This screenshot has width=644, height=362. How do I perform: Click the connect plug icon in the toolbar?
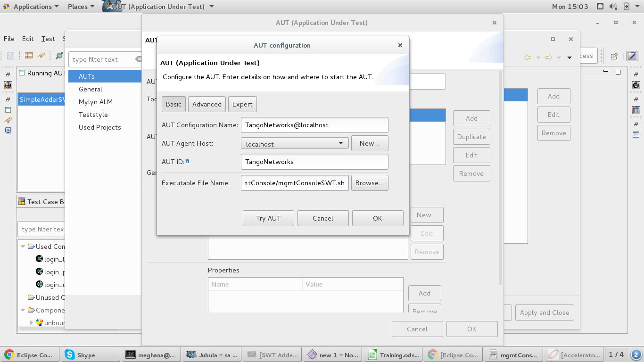tap(59, 55)
